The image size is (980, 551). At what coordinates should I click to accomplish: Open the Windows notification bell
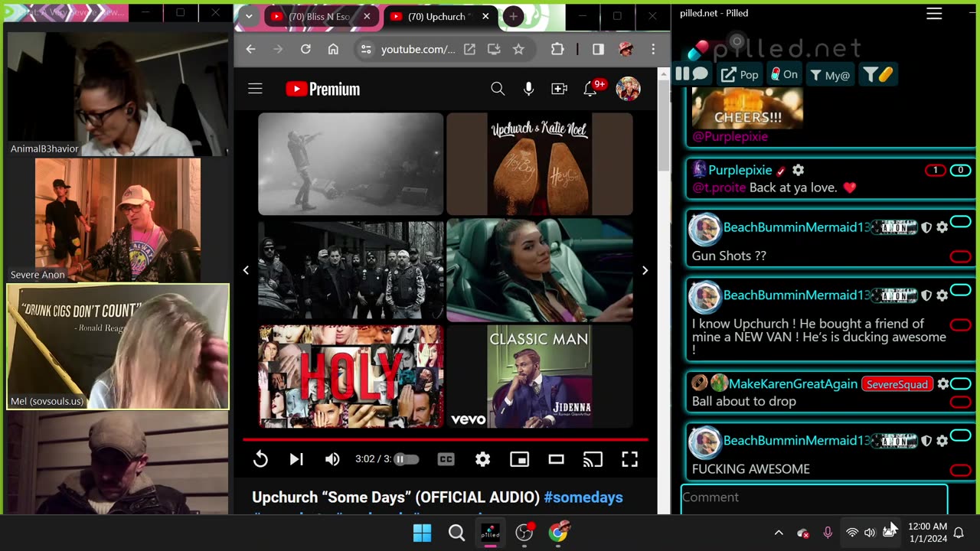point(959,533)
